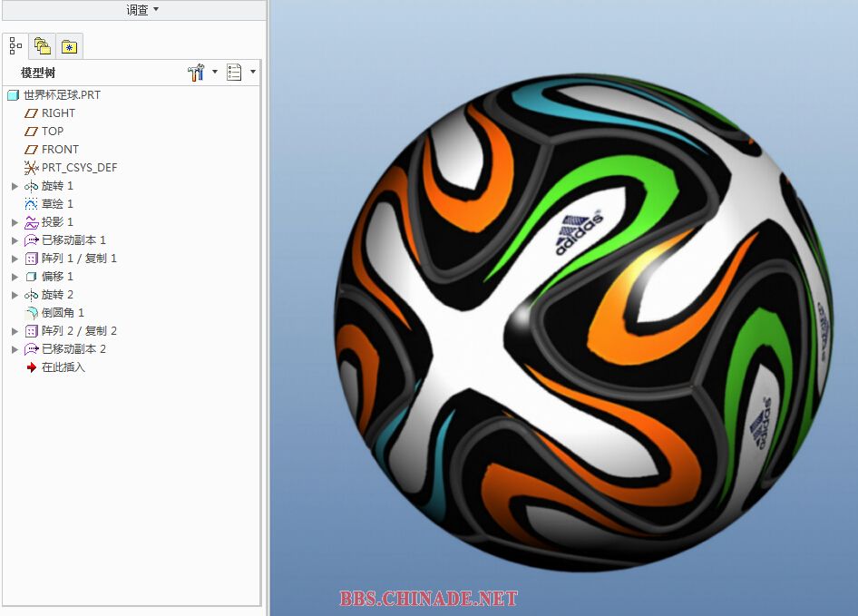
Task: Click the pattern icon of 阵列 1 / 复制 1
Action: [31, 259]
